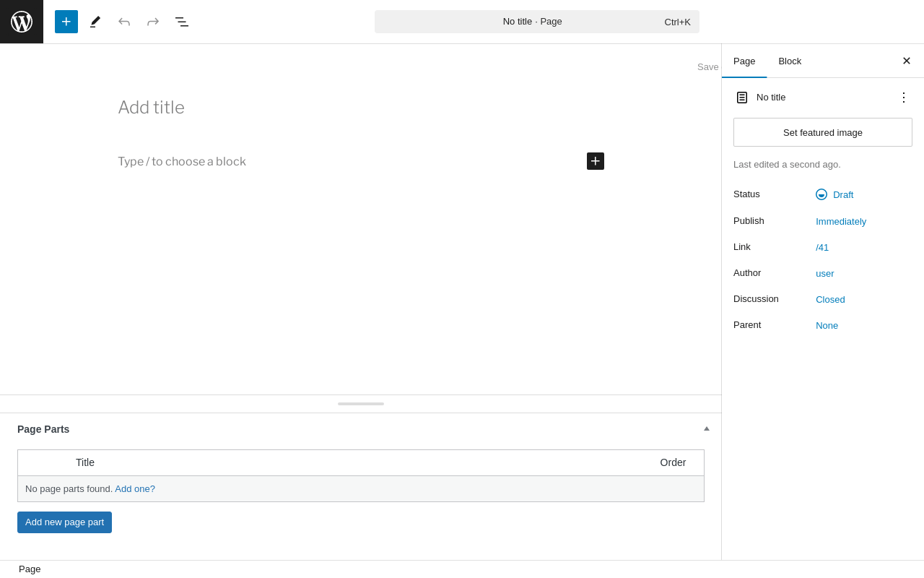Click the No page parts found text
The height and width of the screenshot is (578, 924).
[69, 489]
